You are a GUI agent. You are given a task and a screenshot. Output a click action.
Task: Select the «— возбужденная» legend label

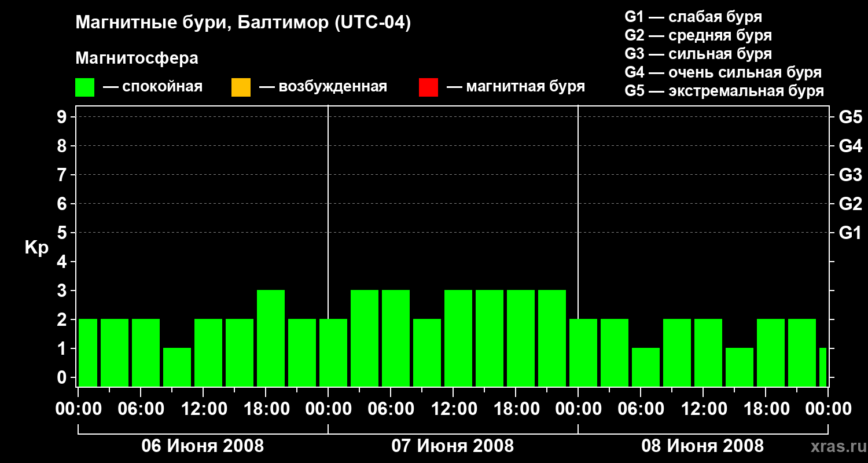(323, 87)
